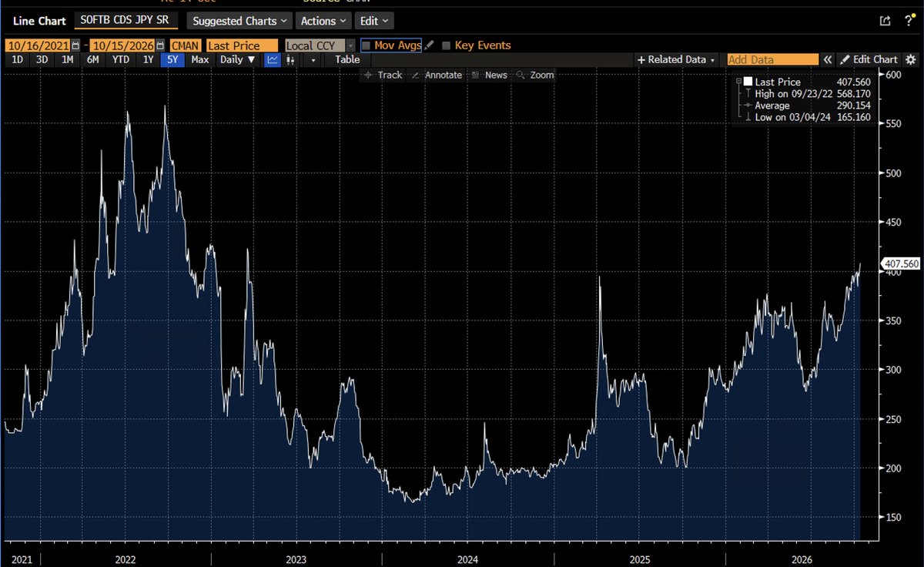Open chart settings gear icon
The height and width of the screenshot is (567, 924).
(911, 59)
